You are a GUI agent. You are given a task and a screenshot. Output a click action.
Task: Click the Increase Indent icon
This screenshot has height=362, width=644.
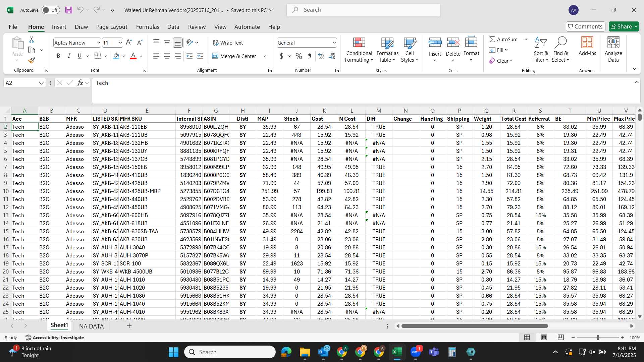(200, 56)
